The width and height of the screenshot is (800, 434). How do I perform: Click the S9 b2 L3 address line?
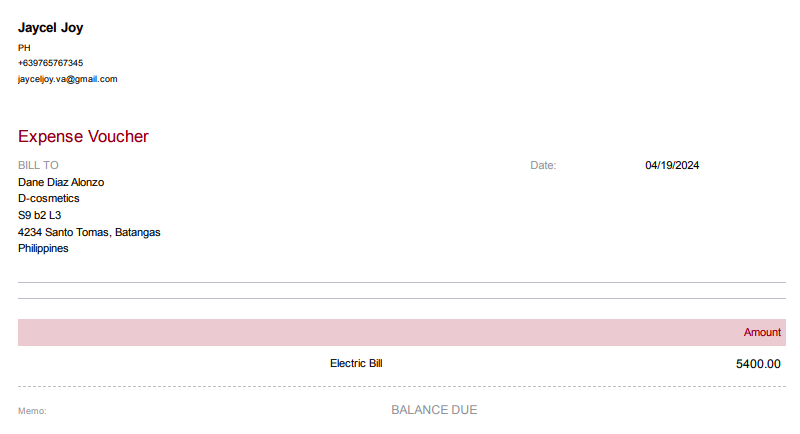click(40, 215)
